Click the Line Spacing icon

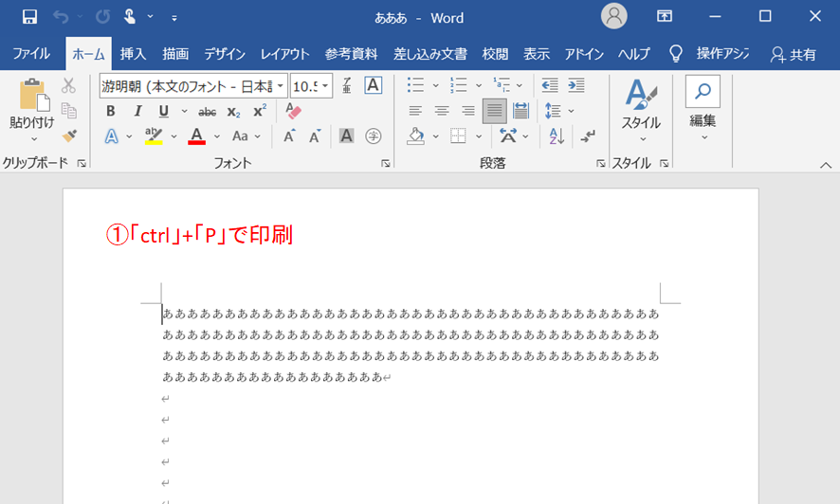click(553, 111)
